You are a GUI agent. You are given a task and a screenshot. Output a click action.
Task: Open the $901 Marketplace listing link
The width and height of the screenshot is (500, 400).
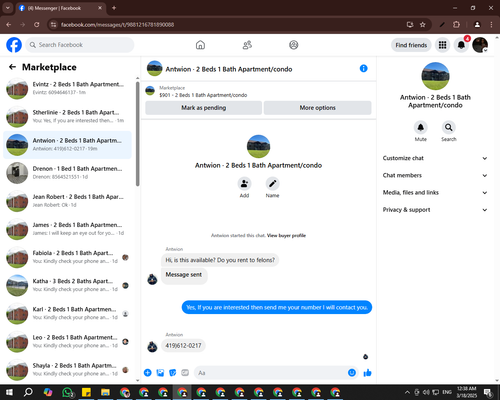coord(203,95)
